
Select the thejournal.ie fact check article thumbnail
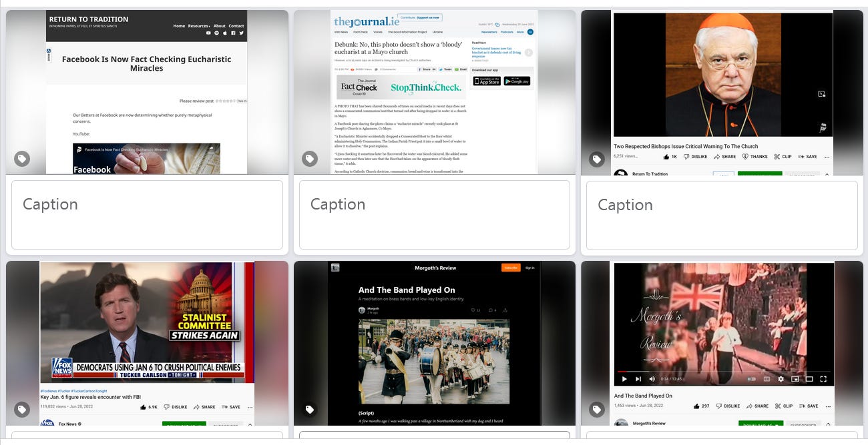[x=434, y=92]
